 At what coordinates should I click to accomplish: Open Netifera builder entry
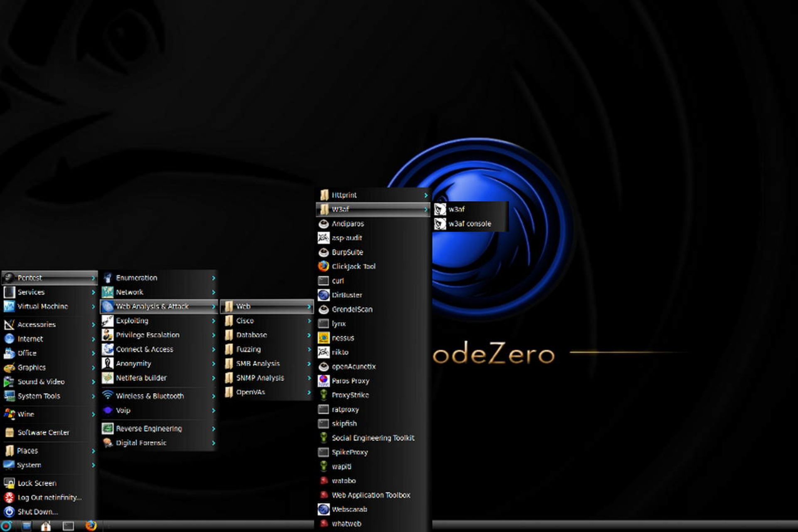(159, 378)
